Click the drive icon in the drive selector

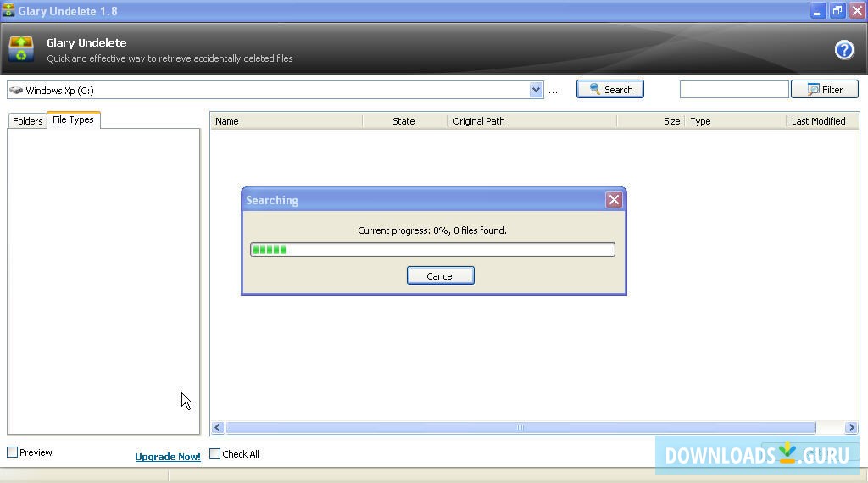[16, 90]
